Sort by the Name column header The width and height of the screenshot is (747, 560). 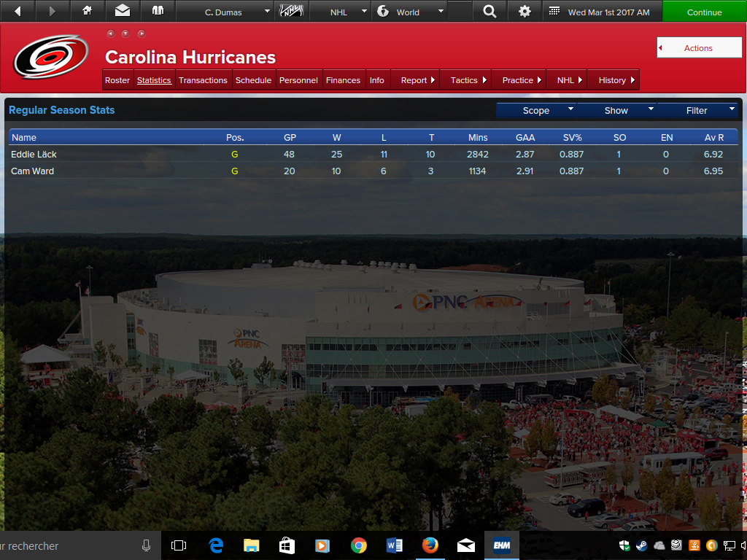[x=24, y=138]
